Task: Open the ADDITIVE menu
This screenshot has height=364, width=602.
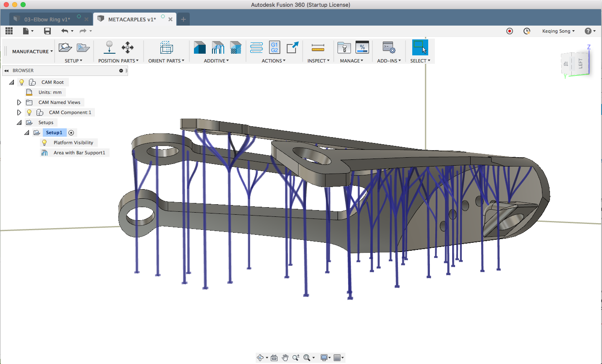Action: pyautogui.click(x=216, y=61)
